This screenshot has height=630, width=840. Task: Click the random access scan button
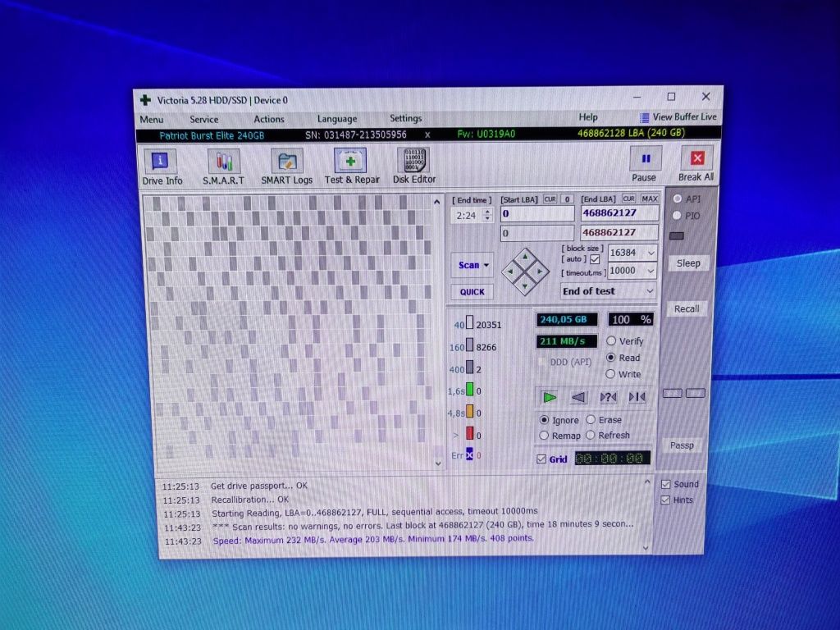point(608,397)
